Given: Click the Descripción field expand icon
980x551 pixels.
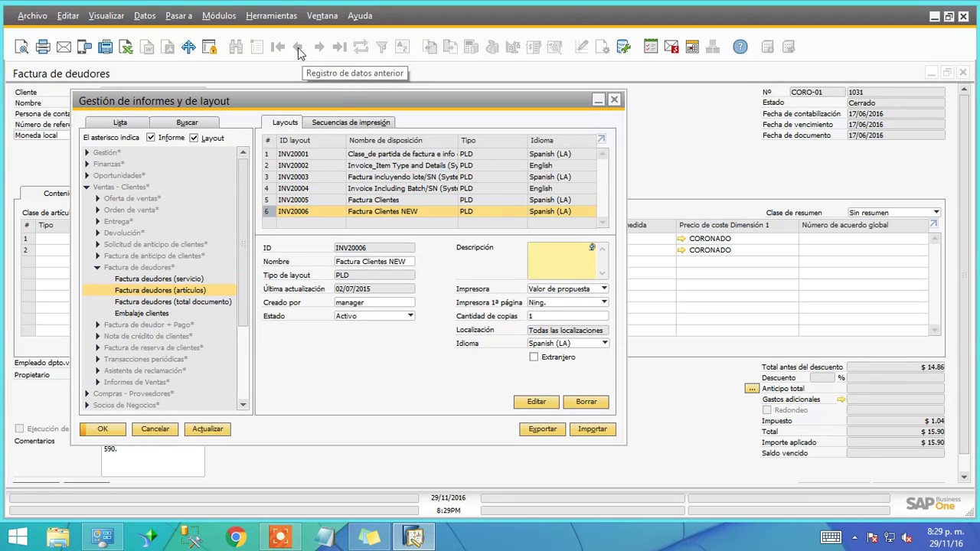Looking at the screenshot, I should coord(592,247).
